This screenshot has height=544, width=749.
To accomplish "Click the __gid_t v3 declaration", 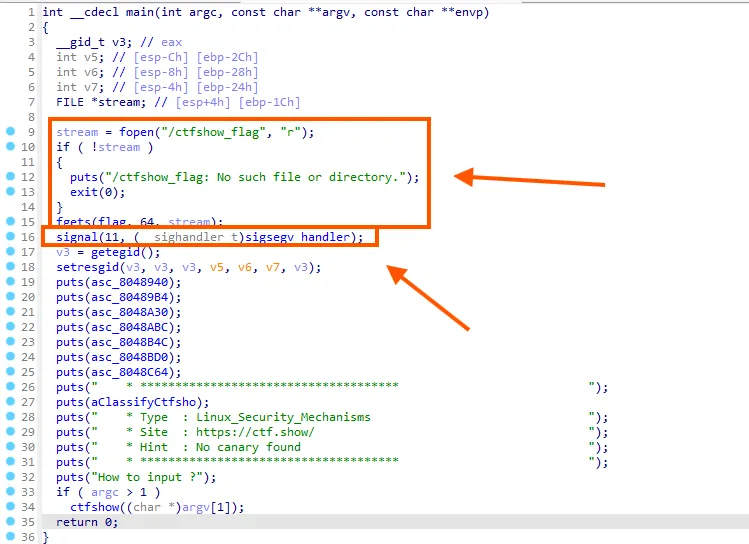I will [94, 43].
